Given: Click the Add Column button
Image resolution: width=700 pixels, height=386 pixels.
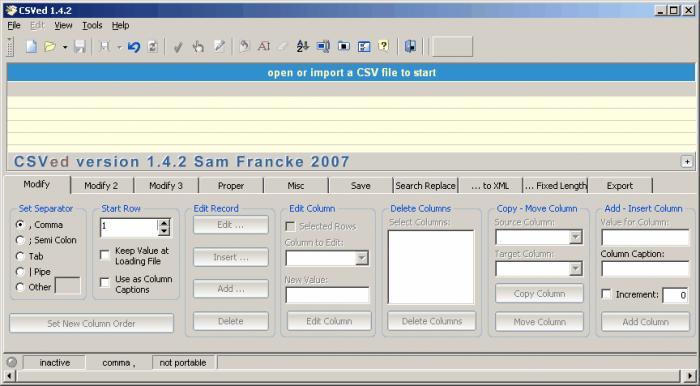Looking at the screenshot, I should (645, 321).
